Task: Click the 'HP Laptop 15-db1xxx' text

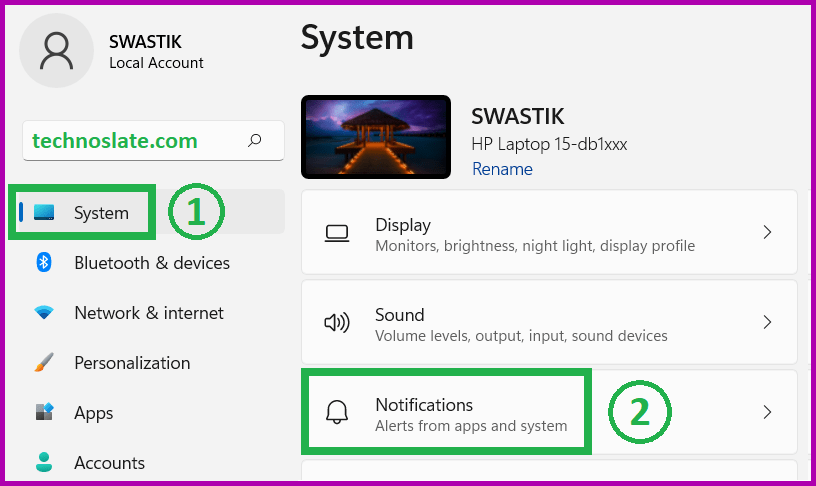Action: click(549, 144)
